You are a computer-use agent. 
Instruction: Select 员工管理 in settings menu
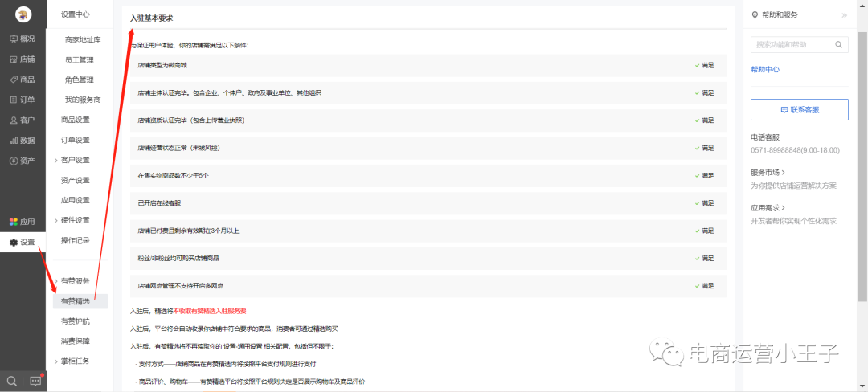point(80,59)
